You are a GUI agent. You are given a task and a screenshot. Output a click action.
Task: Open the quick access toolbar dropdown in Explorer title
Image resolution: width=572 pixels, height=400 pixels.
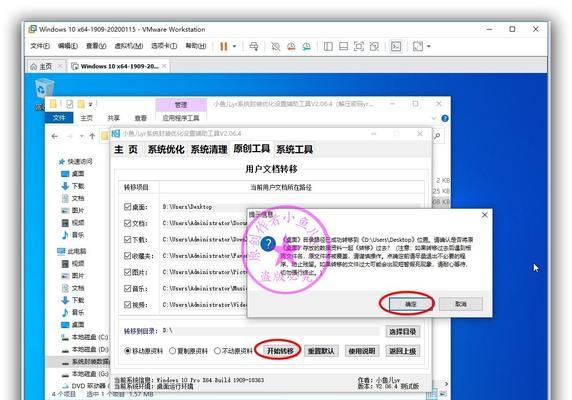click(90, 104)
